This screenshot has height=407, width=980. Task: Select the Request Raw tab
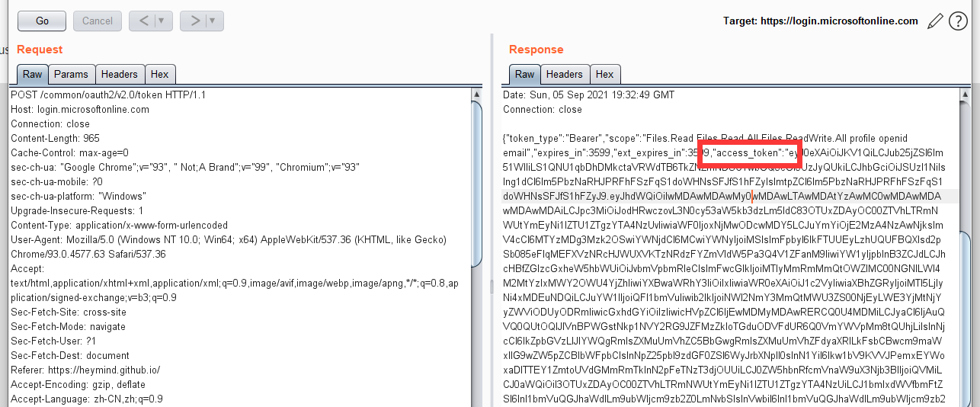pos(32,74)
